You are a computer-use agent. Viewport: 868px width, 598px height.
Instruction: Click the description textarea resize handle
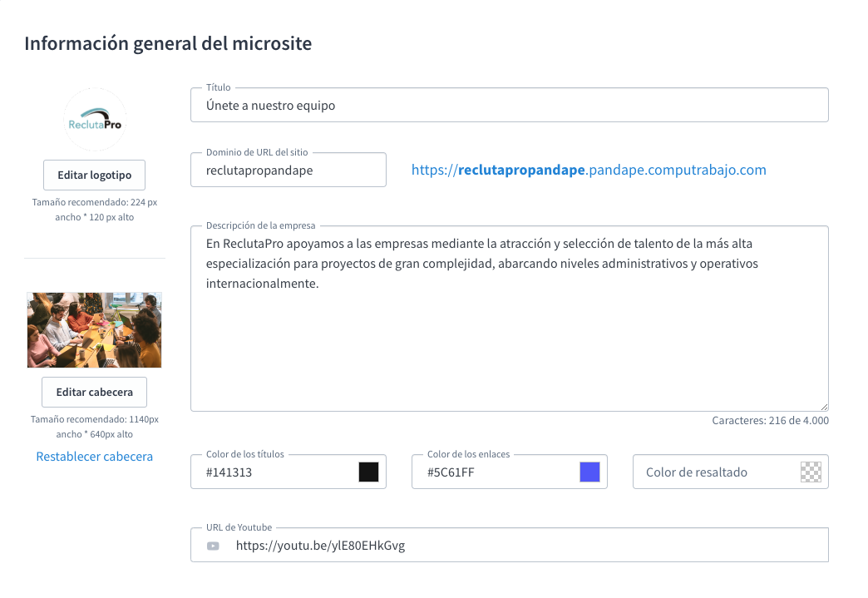(x=824, y=406)
